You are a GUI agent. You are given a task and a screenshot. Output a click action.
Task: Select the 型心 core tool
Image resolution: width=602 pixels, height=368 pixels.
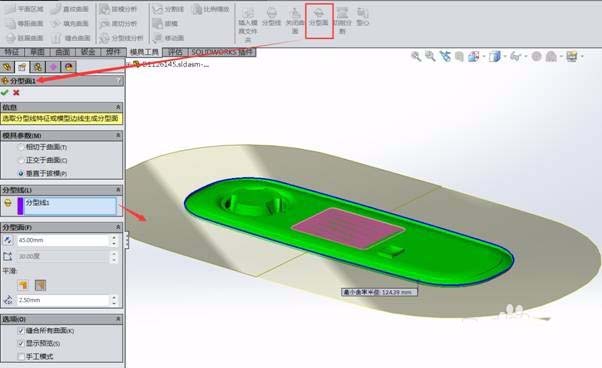coord(362,17)
